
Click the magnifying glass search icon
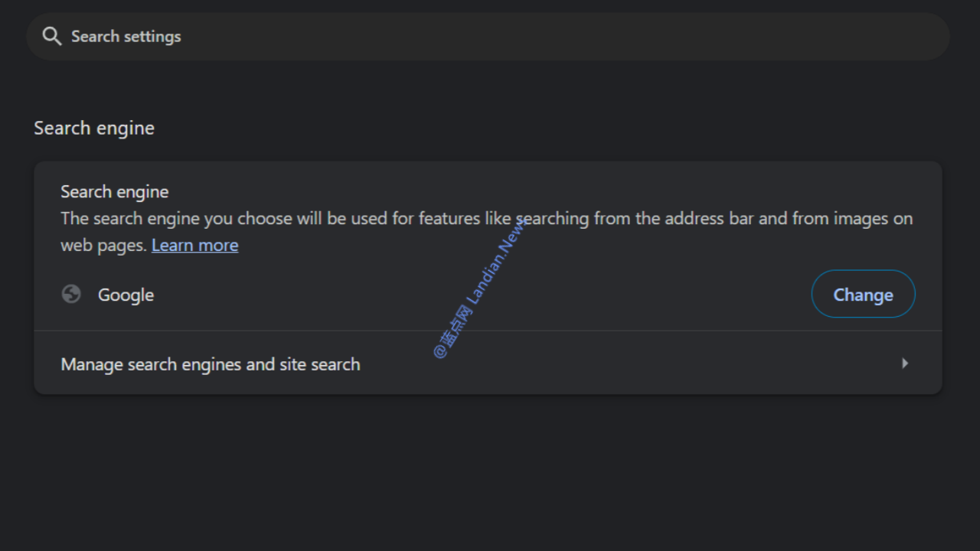click(x=51, y=36)
